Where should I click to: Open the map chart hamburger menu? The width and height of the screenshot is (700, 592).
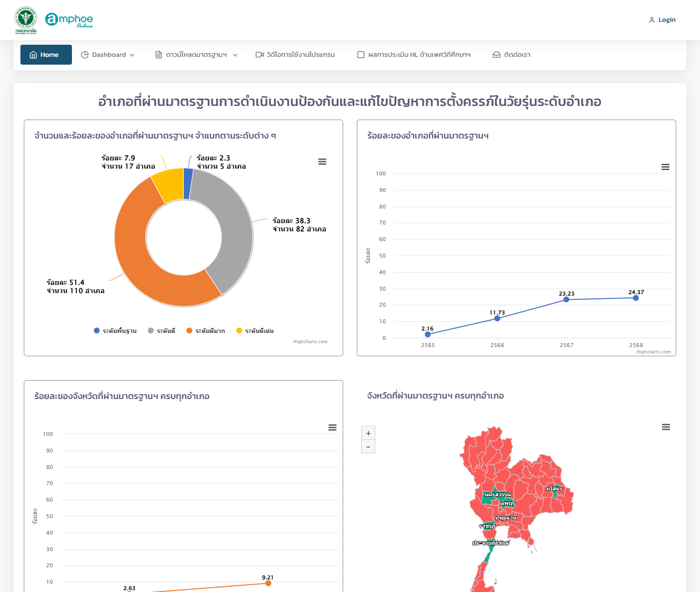click(x=666, y=427)
